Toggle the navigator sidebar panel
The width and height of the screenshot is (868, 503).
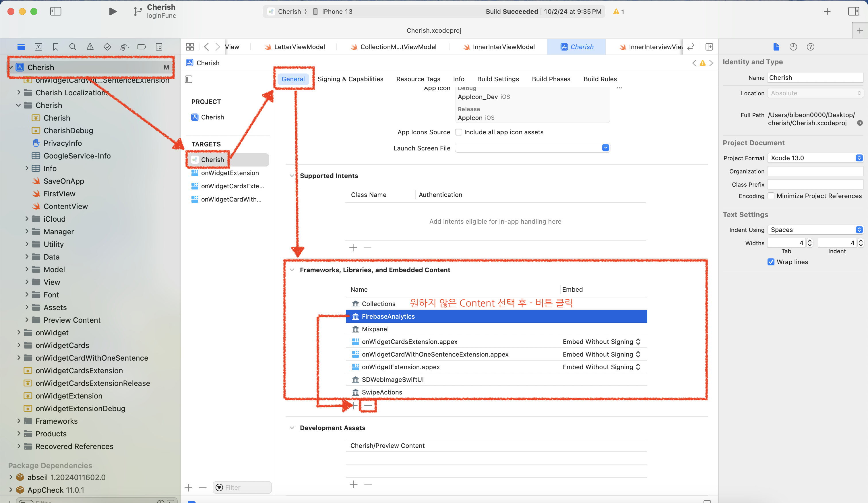55,11
